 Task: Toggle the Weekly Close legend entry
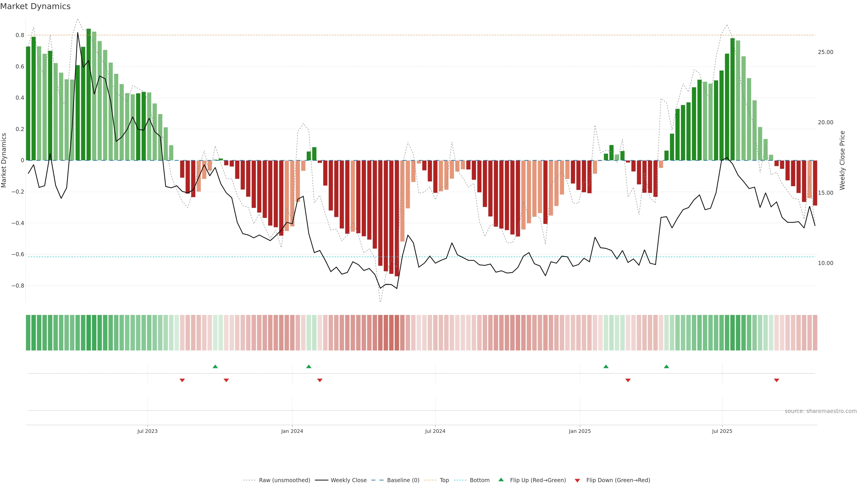(x=348, y=480)
